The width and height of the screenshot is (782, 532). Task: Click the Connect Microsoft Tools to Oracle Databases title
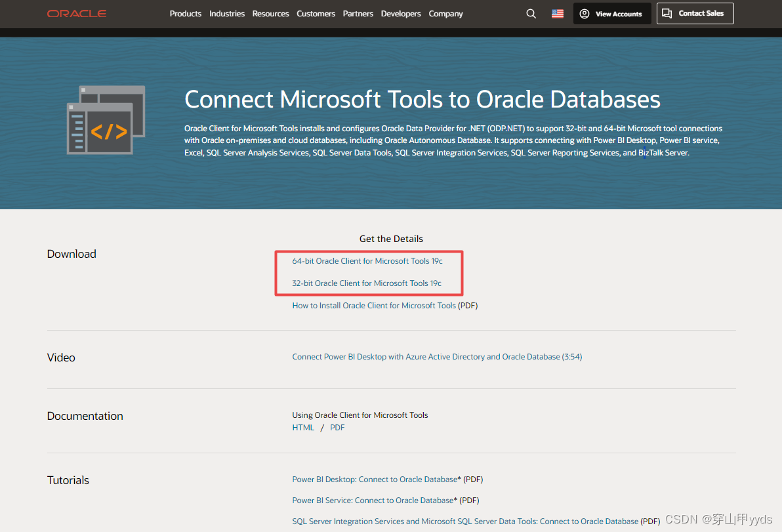[x=422, y=99]
